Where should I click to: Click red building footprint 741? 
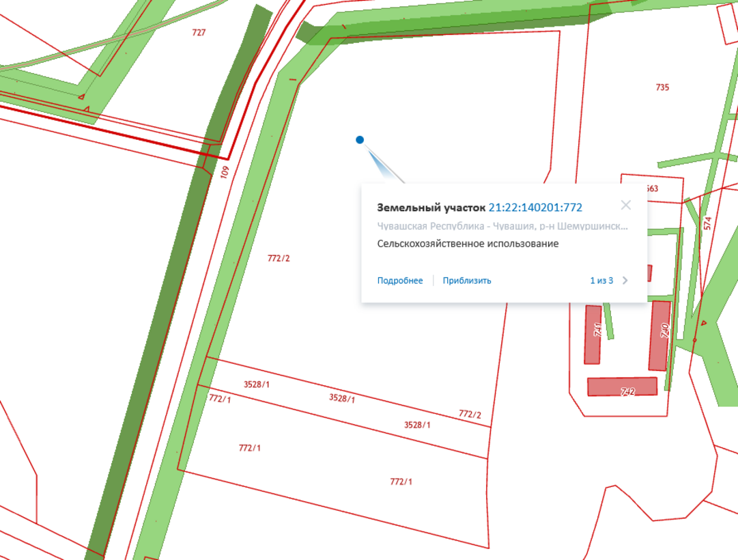coord(593,335)
